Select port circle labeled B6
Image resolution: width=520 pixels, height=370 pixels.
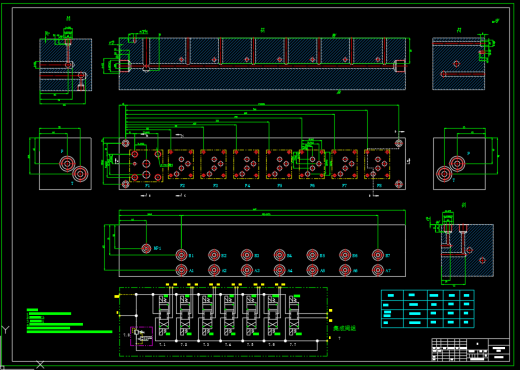click(345, 255)
